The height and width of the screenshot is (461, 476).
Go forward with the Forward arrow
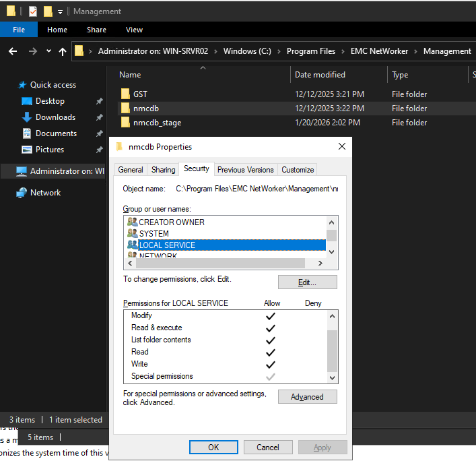click(x=33, y=51)
